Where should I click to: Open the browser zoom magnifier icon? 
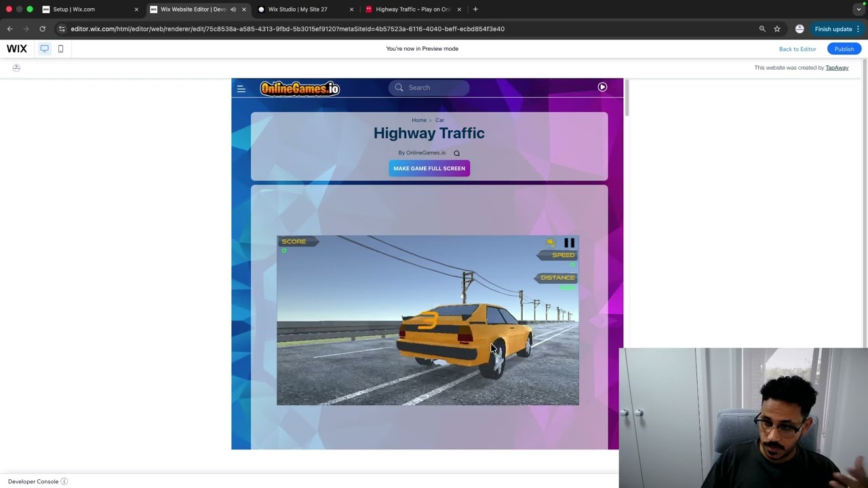coord(762,29)
